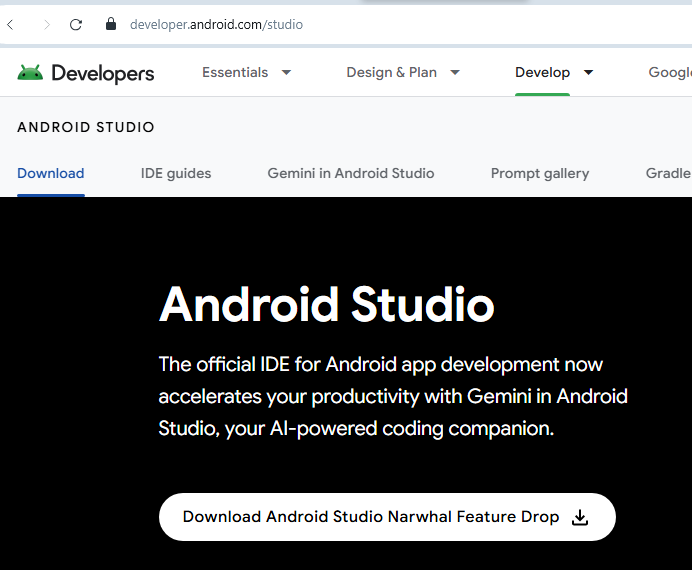Open the Develop menu
This screenshot has width=692, height=570.
pyautogui.click(x=542, y=72)
